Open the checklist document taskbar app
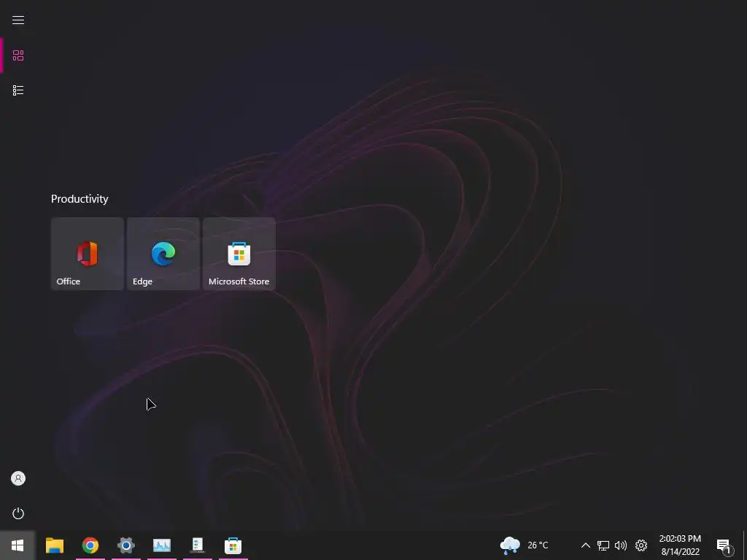Image resolution: width=747 pixels, height=560 pixels. click(197, 545)
